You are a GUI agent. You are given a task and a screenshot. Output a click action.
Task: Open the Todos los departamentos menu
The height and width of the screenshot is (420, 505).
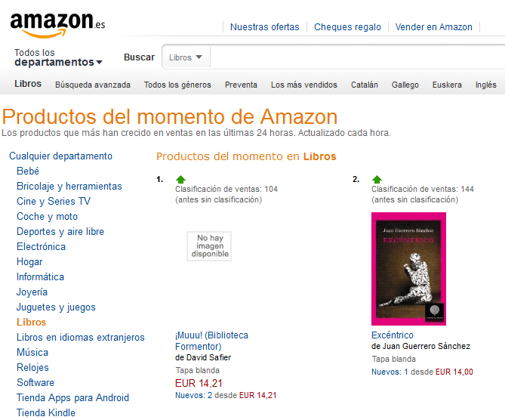58,57
